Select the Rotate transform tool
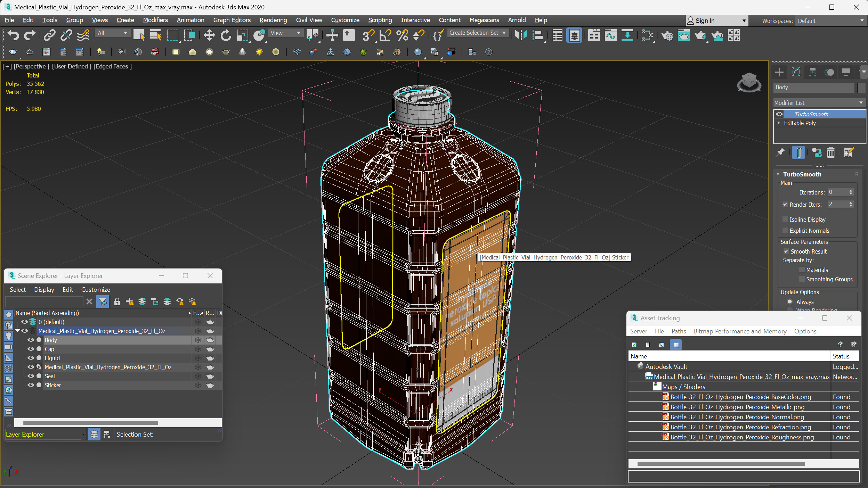The width and height of the screenshot is (868, 488). click(x=226, y=35)
